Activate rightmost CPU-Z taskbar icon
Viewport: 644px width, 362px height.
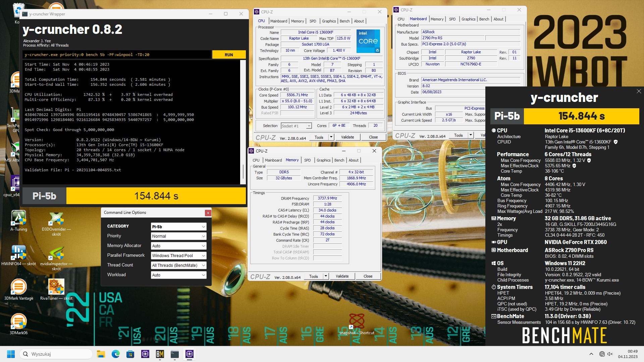[x=190, y=354]
